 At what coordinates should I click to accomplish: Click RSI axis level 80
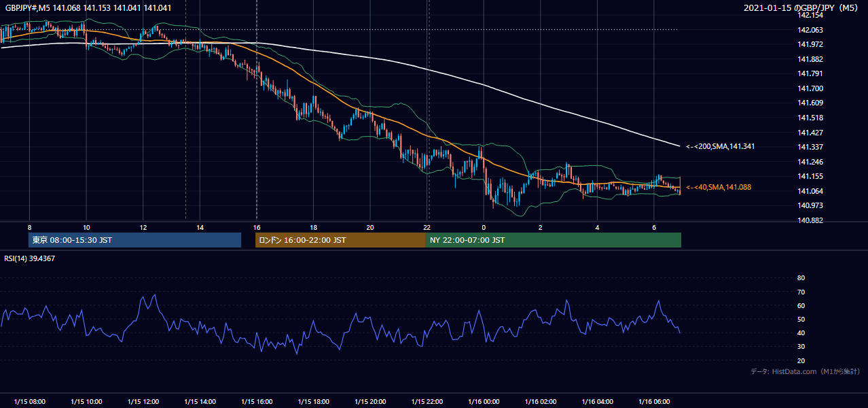tap(801, 278)
